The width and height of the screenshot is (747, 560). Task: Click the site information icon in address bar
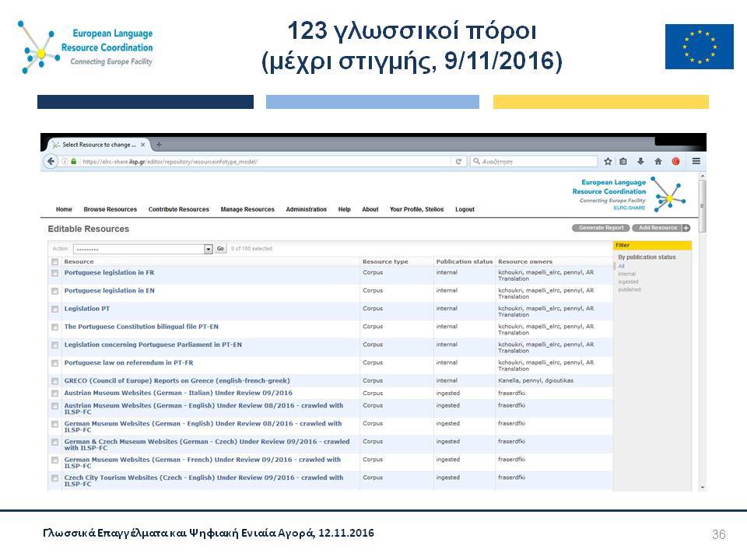pyautogui.click(x=65, y=162)
